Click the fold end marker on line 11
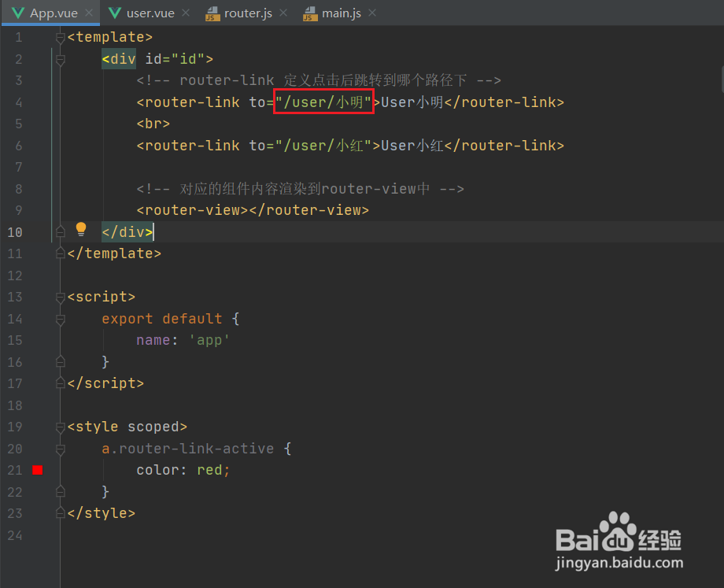 [x=60, y=253]
